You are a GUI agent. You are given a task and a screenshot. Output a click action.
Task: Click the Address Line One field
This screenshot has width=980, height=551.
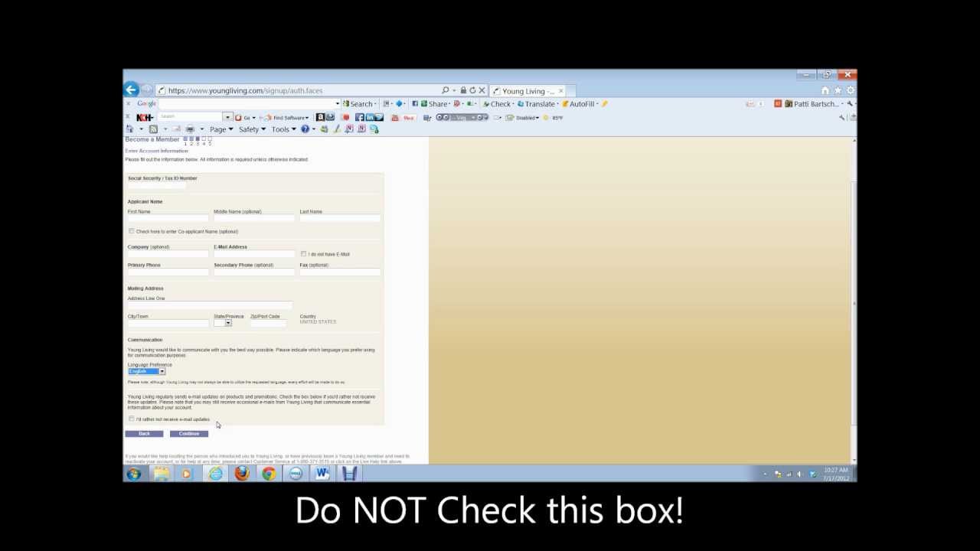(x=210, y=305)
